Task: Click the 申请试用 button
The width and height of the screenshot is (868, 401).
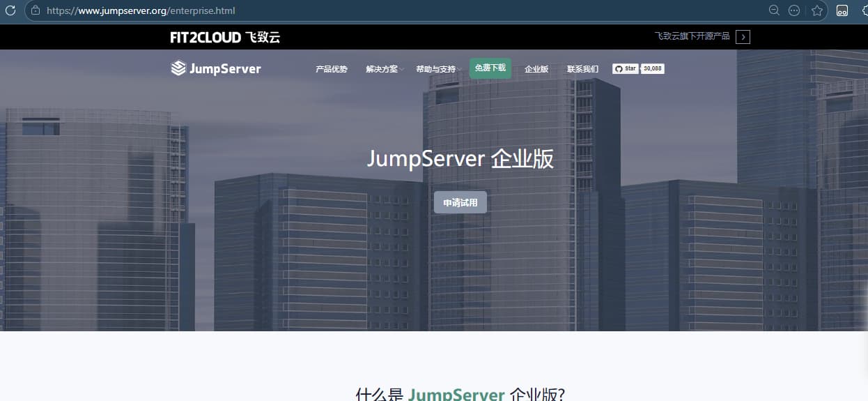Action: pyautogui.click(x=460, y=202)
